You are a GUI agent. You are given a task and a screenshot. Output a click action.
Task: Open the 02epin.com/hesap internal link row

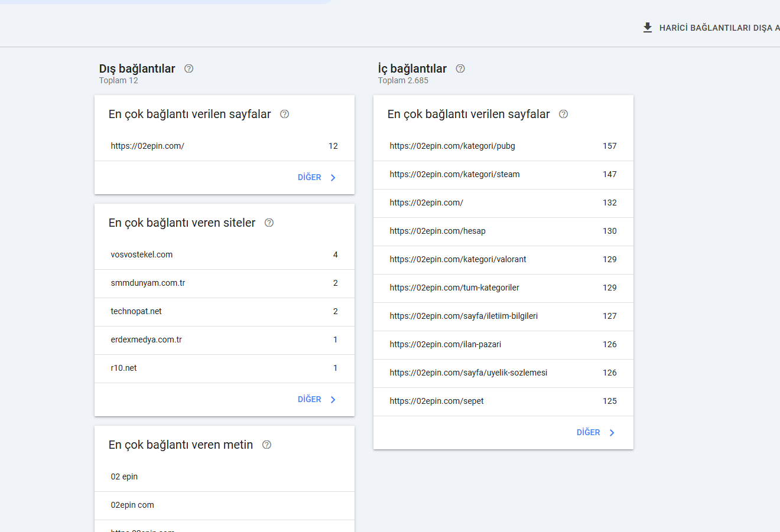(503, 231)
